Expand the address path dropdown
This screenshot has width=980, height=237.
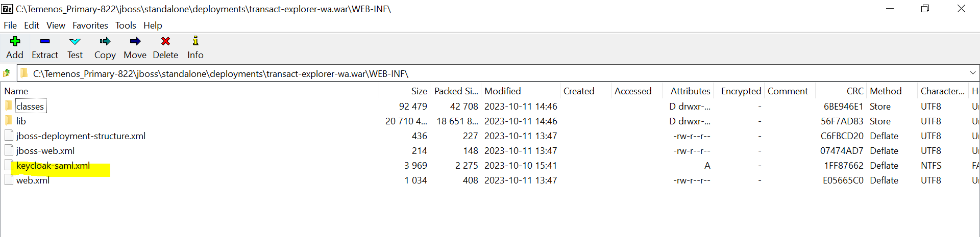click(973, 73)
